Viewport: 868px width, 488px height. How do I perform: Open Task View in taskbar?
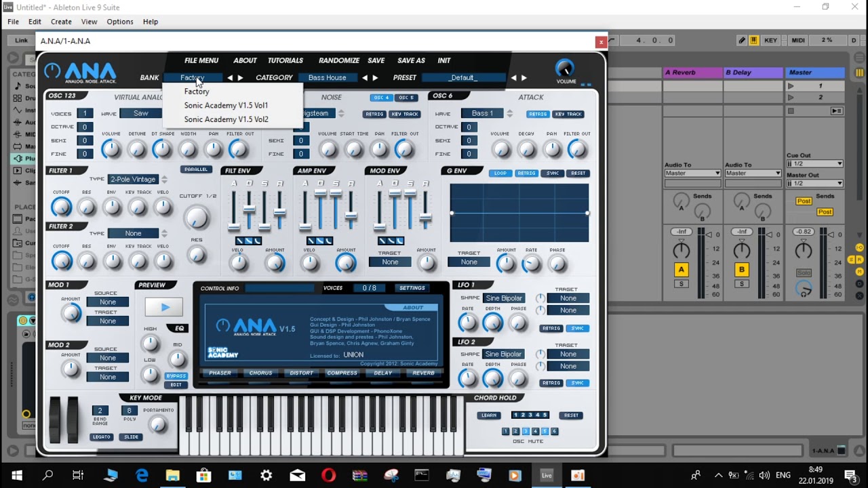tap(78, 475)
